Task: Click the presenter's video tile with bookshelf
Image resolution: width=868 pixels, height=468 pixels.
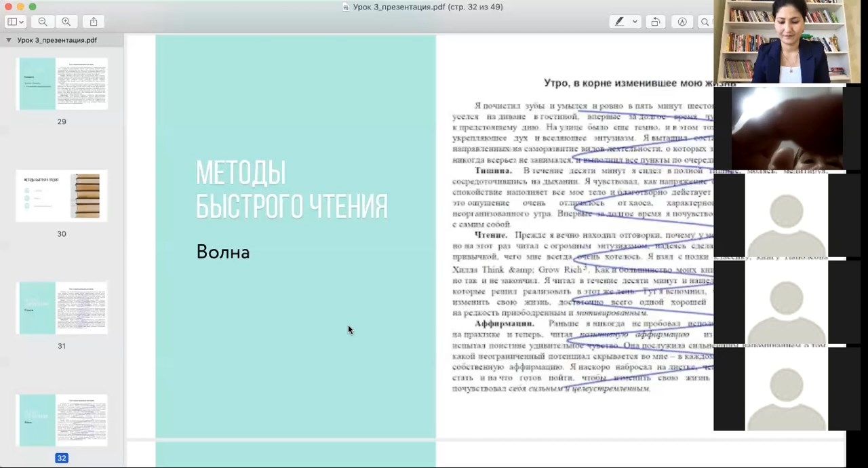Action: (787, 41)
